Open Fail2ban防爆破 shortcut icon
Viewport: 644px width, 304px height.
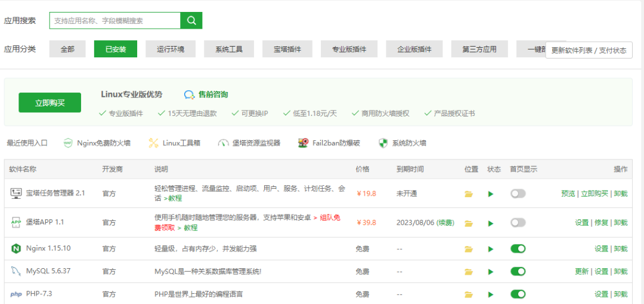click(303, 143)
